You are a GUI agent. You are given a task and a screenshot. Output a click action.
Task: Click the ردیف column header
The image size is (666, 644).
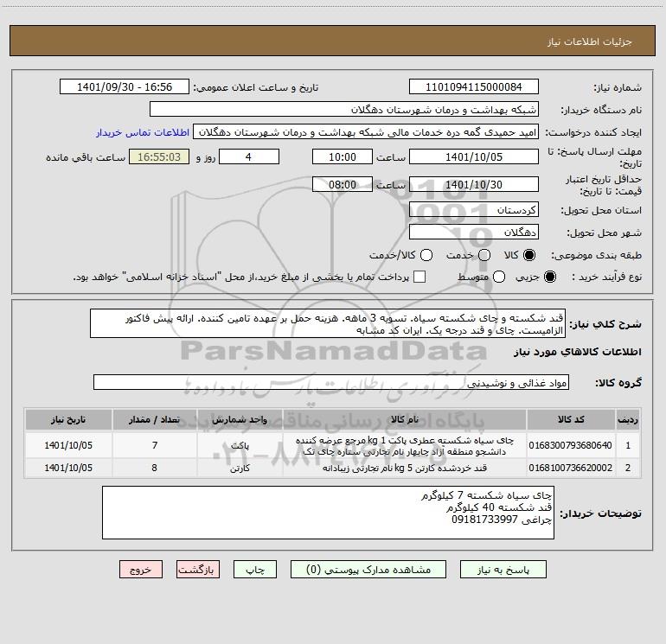pyautogui.click(x=628, y=419)
